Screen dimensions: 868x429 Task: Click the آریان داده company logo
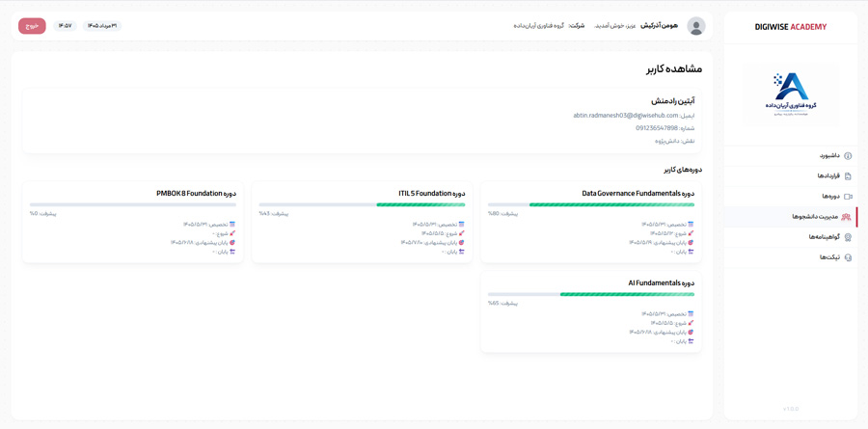791,94
